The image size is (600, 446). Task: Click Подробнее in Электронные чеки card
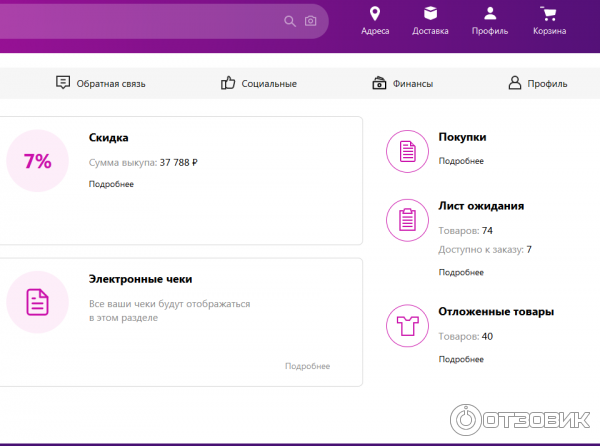307,366
